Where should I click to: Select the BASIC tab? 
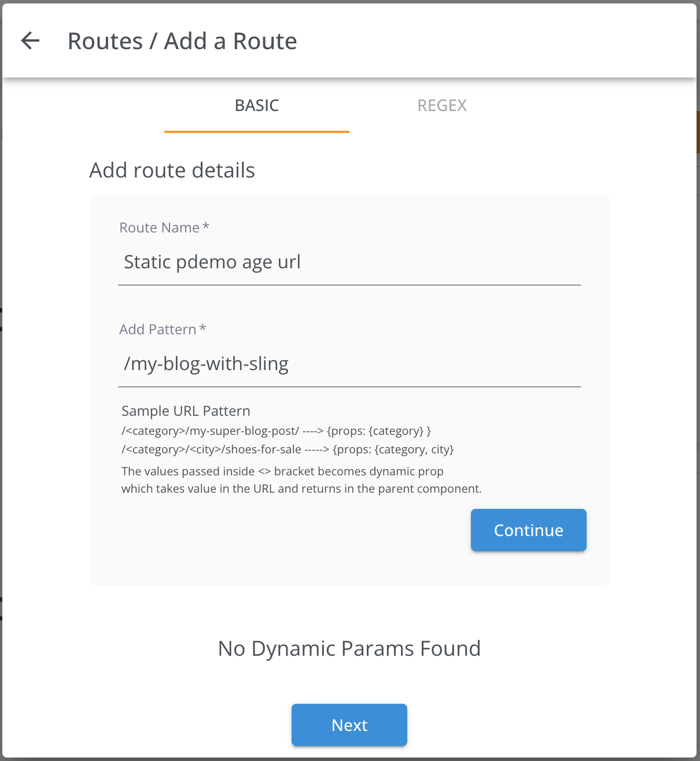click(x=257, y=105)
